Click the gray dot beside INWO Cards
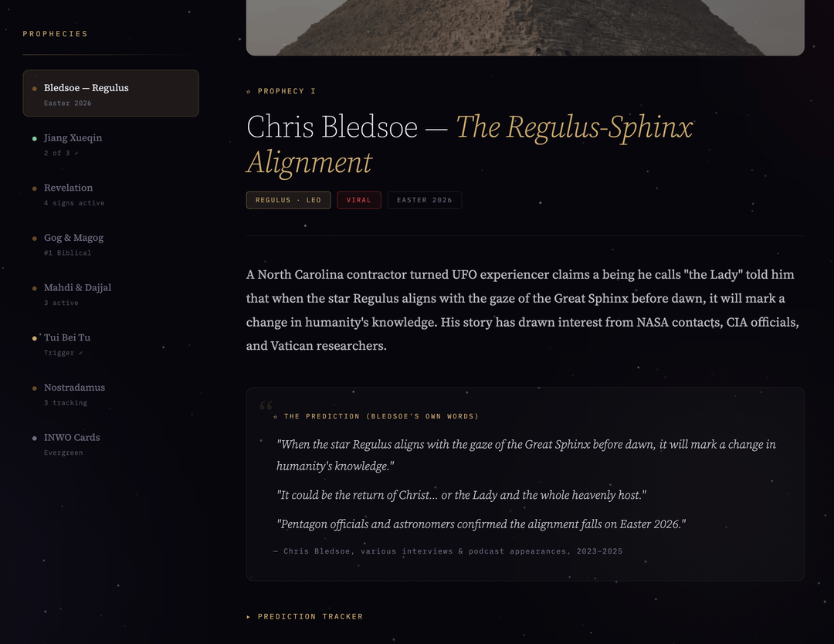This screenshot has height=644, width=834. click(x=34, y=439)
